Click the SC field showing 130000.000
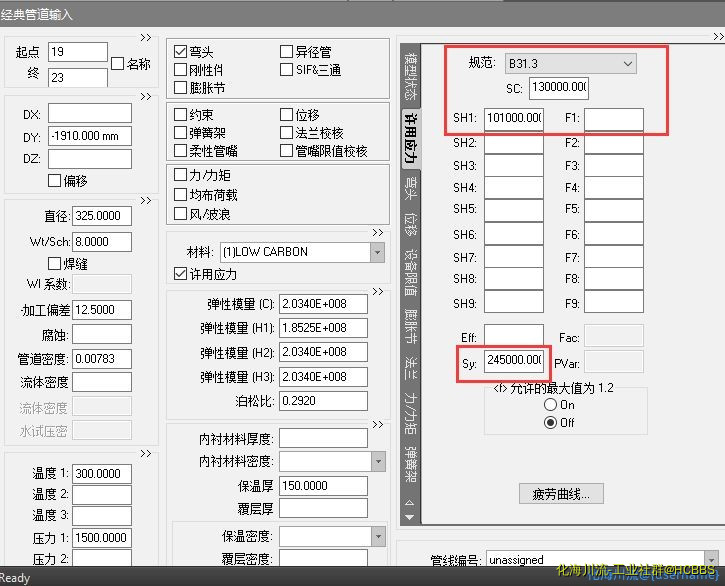 [558, 88]
